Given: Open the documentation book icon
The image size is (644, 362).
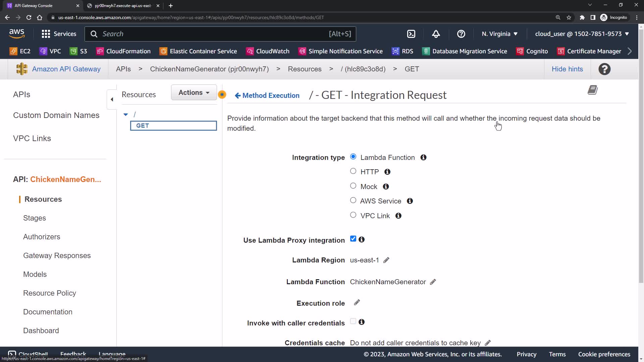Looking at the screenshot, I should (x=593, y=90).
